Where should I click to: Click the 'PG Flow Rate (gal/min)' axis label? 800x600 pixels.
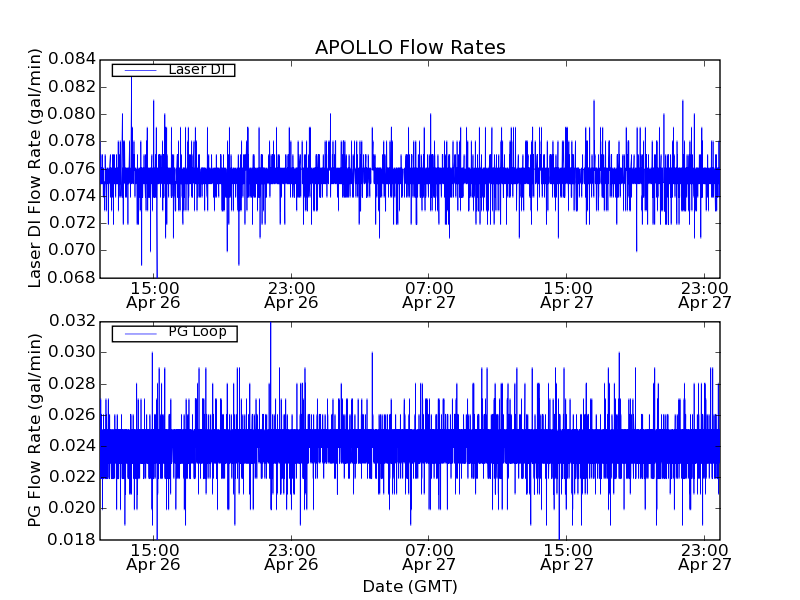(x=34, y=430)
